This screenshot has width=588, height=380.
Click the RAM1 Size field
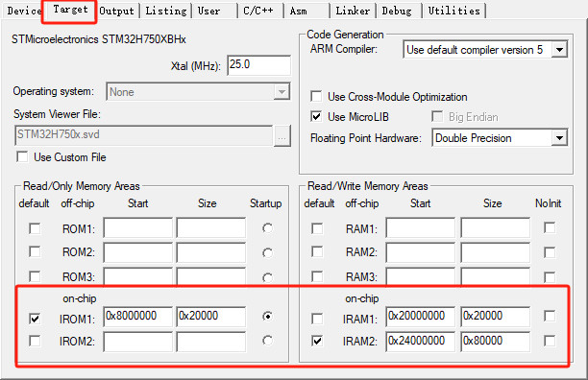[496, 227]
